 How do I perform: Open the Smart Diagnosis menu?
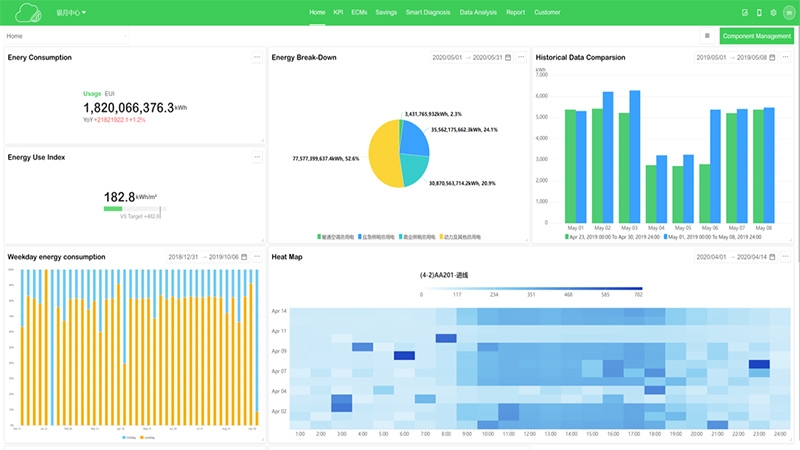click(x=429, y=13)
